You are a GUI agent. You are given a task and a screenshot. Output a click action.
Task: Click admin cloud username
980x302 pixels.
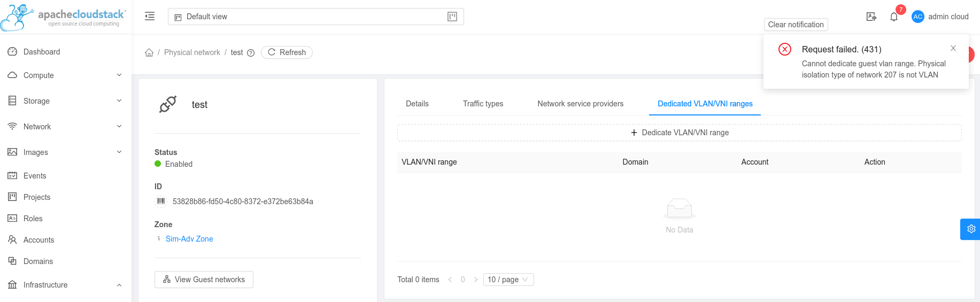click(948, 17)
